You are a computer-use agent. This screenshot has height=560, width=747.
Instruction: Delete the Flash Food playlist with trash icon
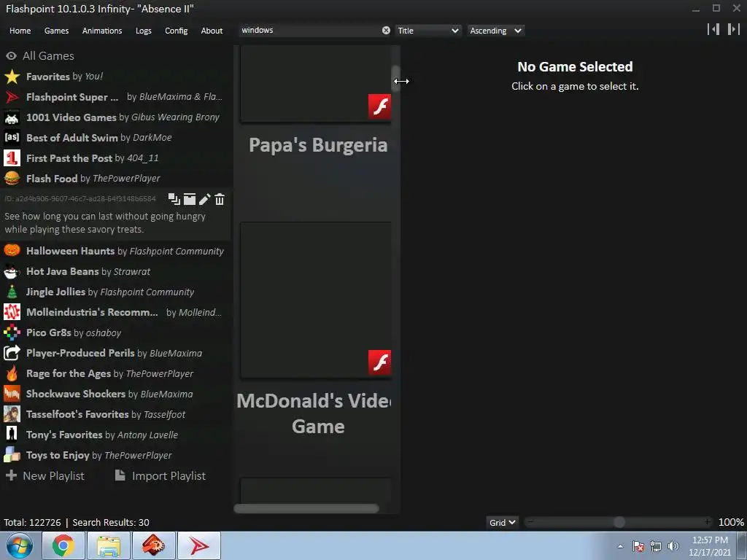click(220, 199)
